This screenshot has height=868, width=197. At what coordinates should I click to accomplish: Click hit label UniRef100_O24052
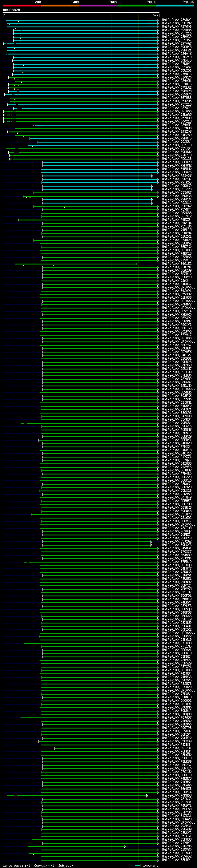[176, 125]
